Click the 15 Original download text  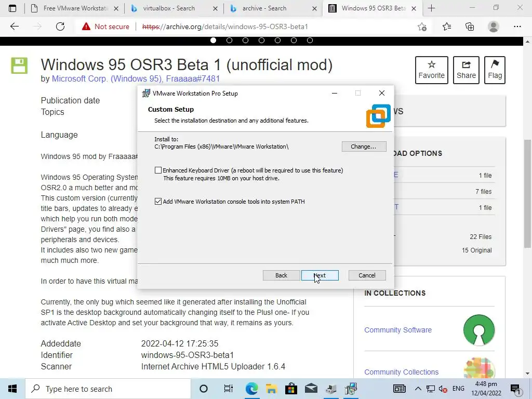coord(476,250)
